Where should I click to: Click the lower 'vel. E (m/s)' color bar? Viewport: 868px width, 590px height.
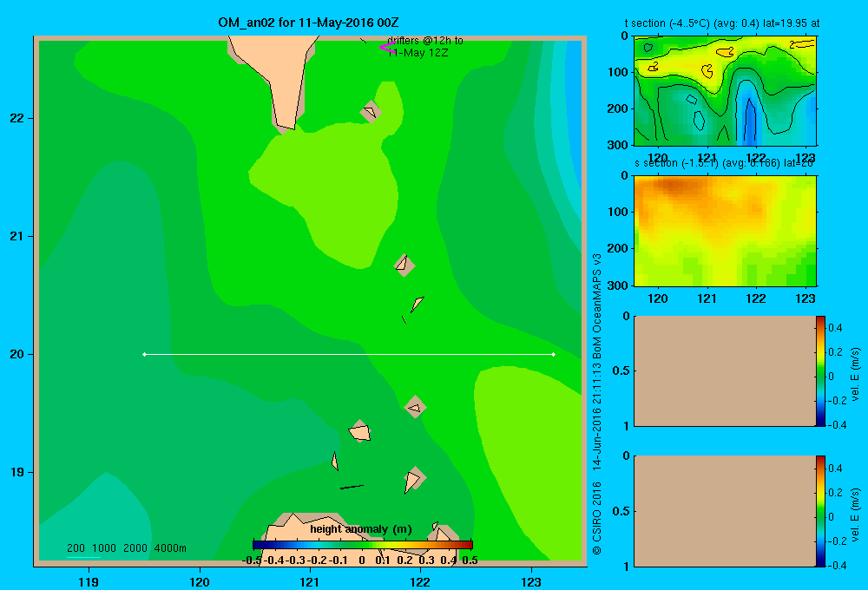pos(820,511)
